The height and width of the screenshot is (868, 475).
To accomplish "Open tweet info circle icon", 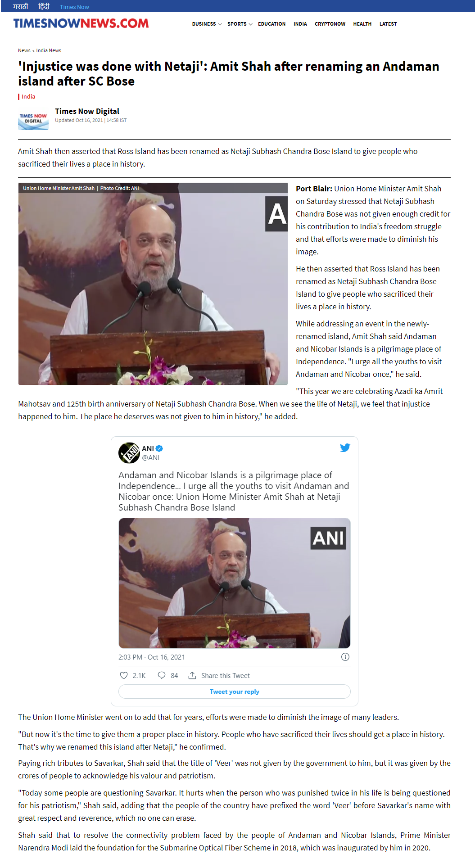I will coord(345,657).
